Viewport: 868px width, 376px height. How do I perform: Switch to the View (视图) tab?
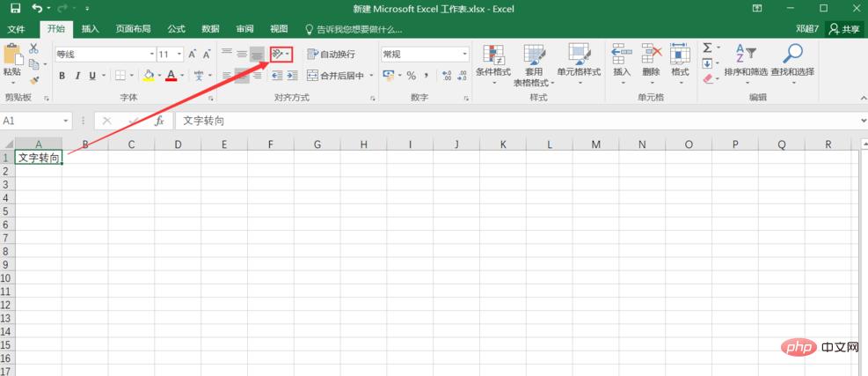279,29
